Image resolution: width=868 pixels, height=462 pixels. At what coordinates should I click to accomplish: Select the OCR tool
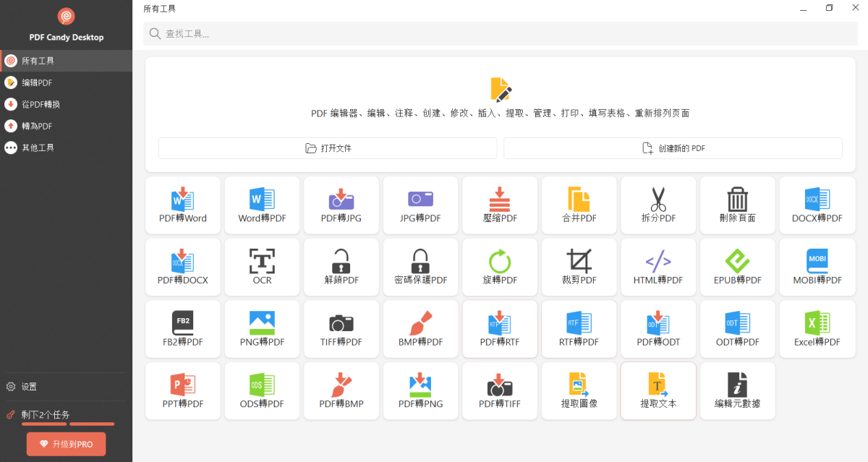(262, 267)
